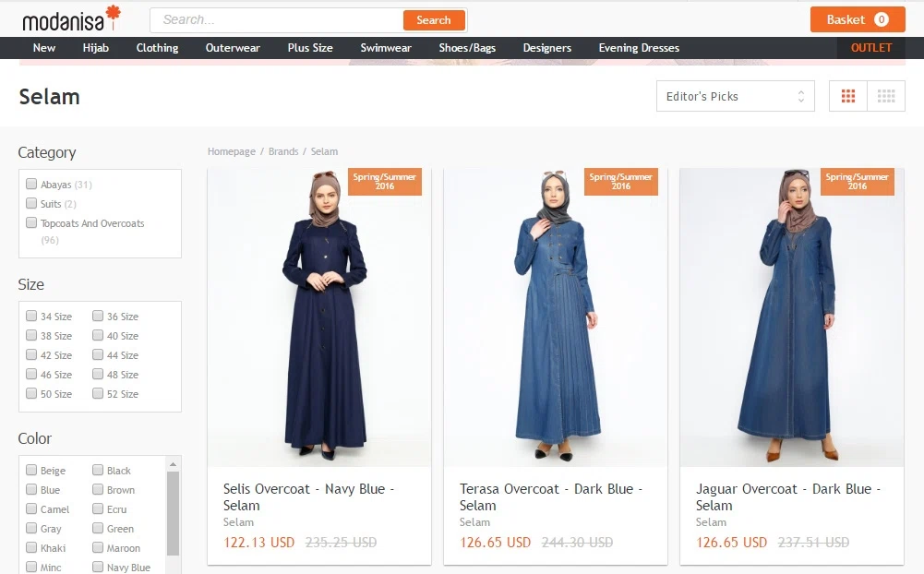Open the Basket
The height and width of the screenshot is (574, 924).
tap(858, 19)
